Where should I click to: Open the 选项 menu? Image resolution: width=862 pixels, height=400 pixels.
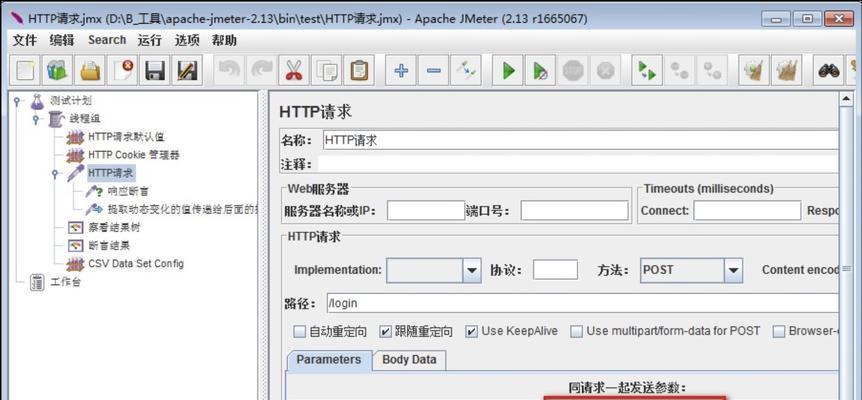point(187,40)
